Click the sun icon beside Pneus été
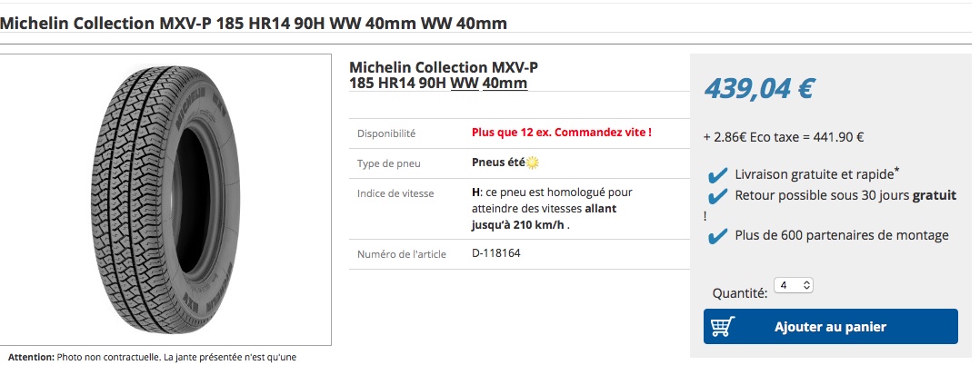The image size is (980, 365). [x=533, y=163]
